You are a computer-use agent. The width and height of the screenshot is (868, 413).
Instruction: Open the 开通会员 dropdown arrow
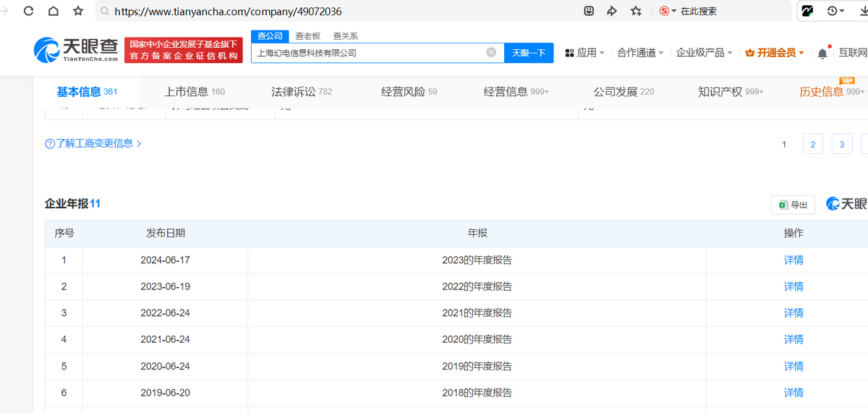pyautogui.click(x=801, y=53)
